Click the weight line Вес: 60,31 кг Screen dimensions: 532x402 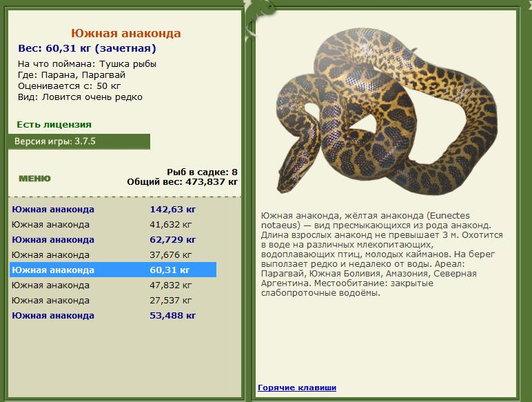click(88, 48)
